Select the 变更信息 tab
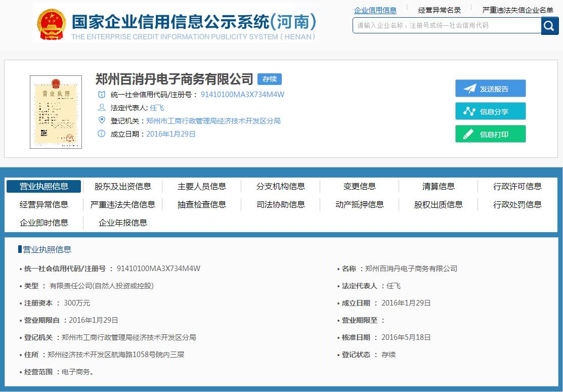Viewport: 563px width, 392px height. [x=359, y=186]
